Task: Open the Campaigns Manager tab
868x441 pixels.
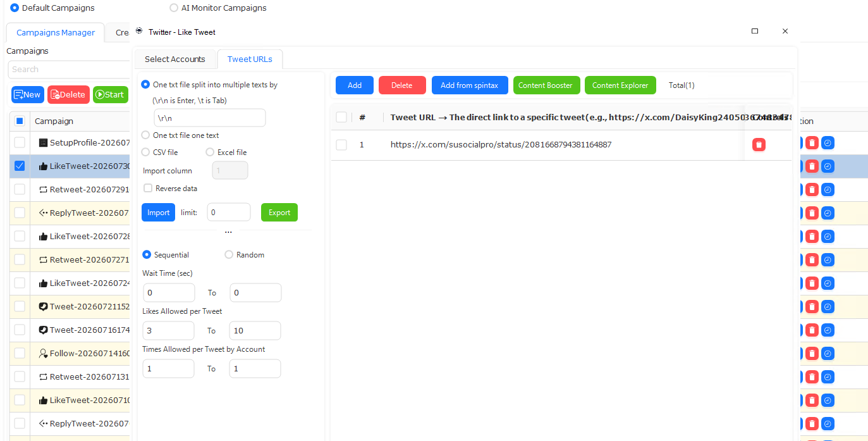Action: (x=55, y=33)
